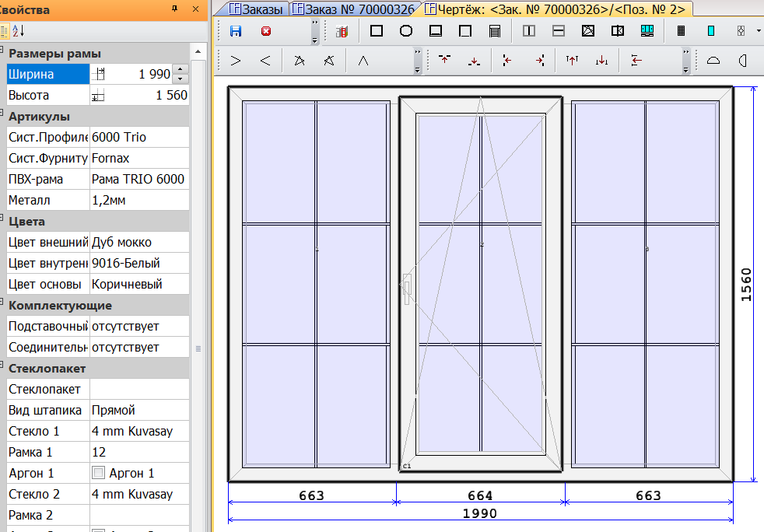Screen dimensions: 764x532
Task: Expand overflow chevron after the caret tool
Action: [418, 61]
